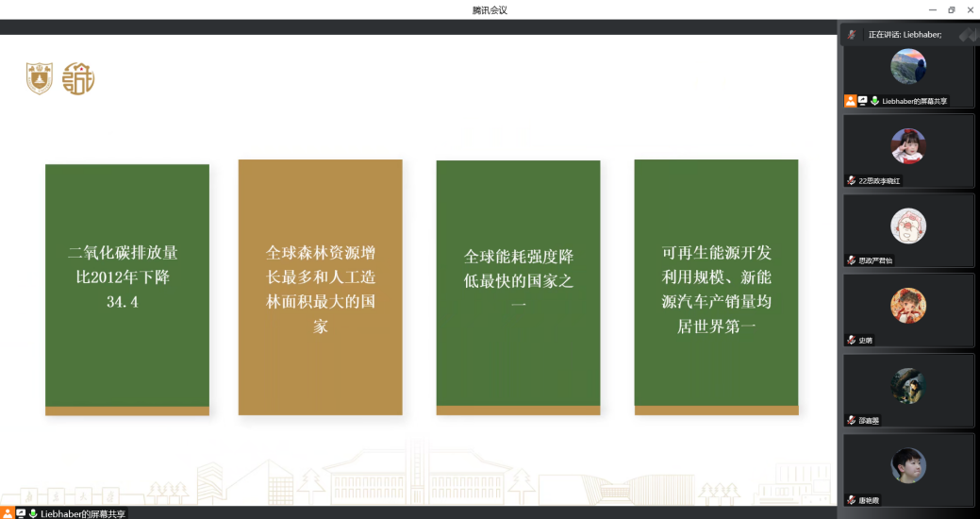
Task: Click the 正在讲话: Liebhaber speaker label
Action: (x=905, y=34)
